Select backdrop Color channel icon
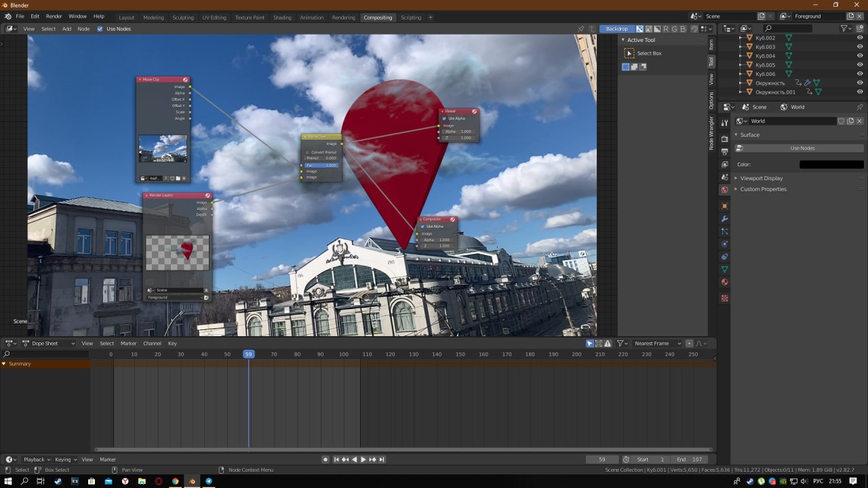Viewport: 868px width, 488px height. 648,28
